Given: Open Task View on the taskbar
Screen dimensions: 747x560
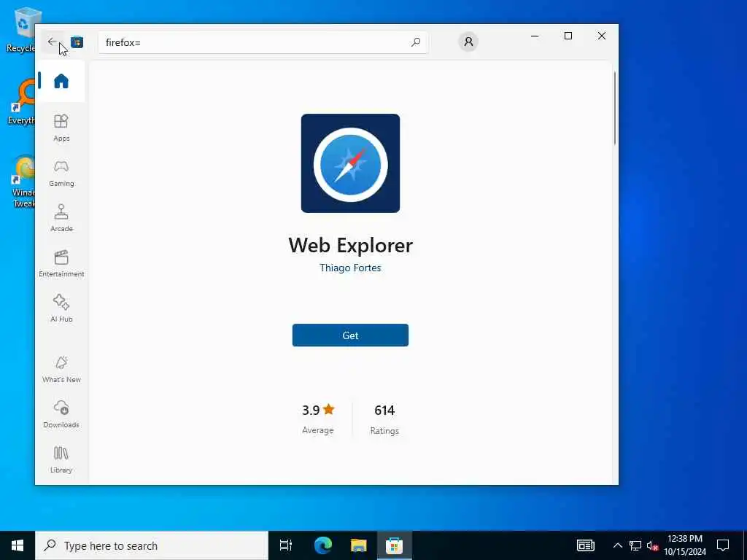Looking at the screenshot, I should click(286, 545).
